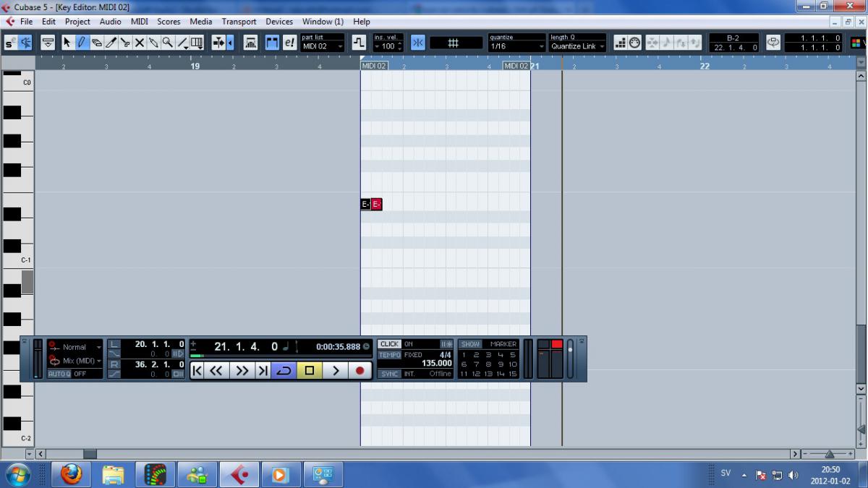
Task: Open the quantize 1/16 dropdown
Action: coord(516,46)
